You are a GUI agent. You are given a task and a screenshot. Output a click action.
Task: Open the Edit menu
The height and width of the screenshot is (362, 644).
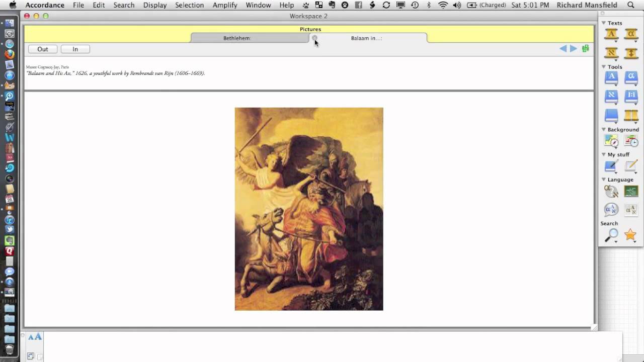pos(99,5)
